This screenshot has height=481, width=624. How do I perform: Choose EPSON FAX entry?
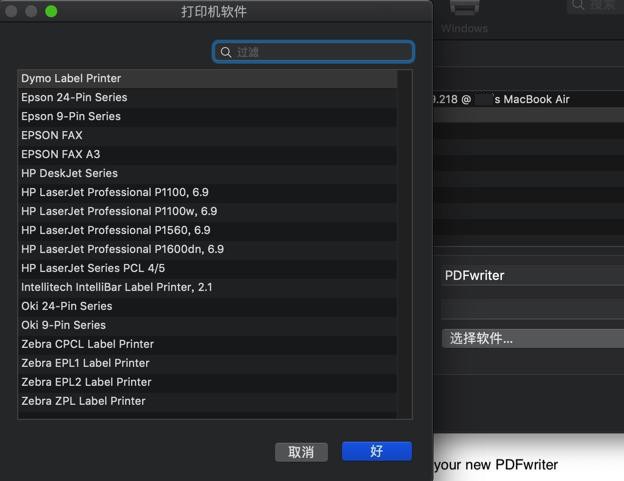coord(207,135)
